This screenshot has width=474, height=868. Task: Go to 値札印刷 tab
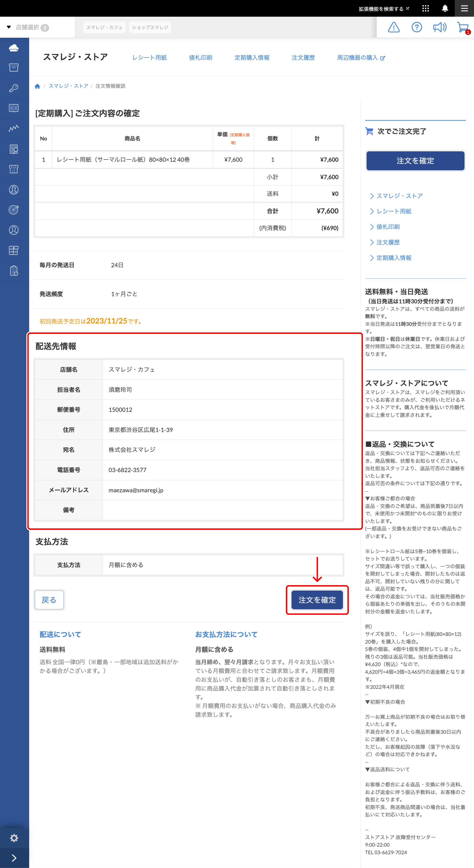tap(201, 58)
